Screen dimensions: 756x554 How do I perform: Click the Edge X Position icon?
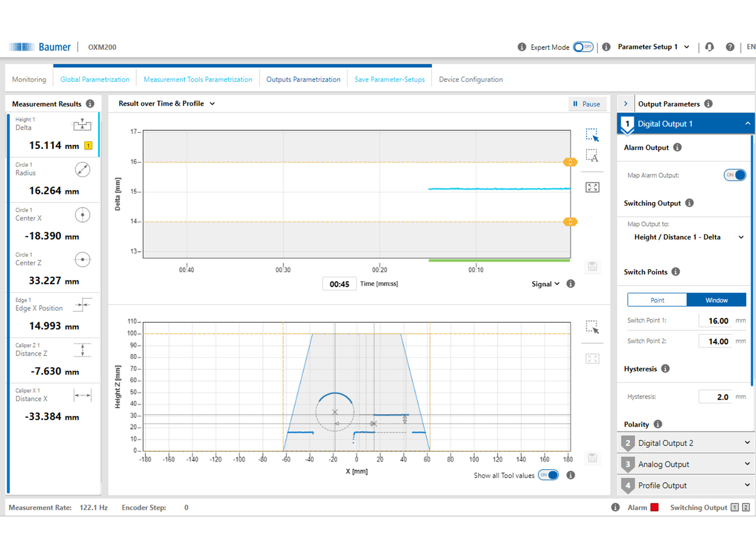click(83, 305)
